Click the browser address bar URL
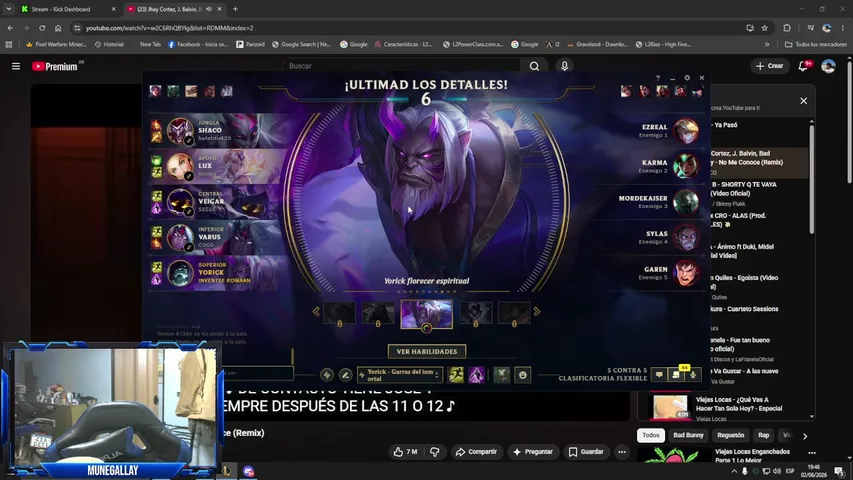Viewport: 853px width, 480px height. click(x=169, y=28)
